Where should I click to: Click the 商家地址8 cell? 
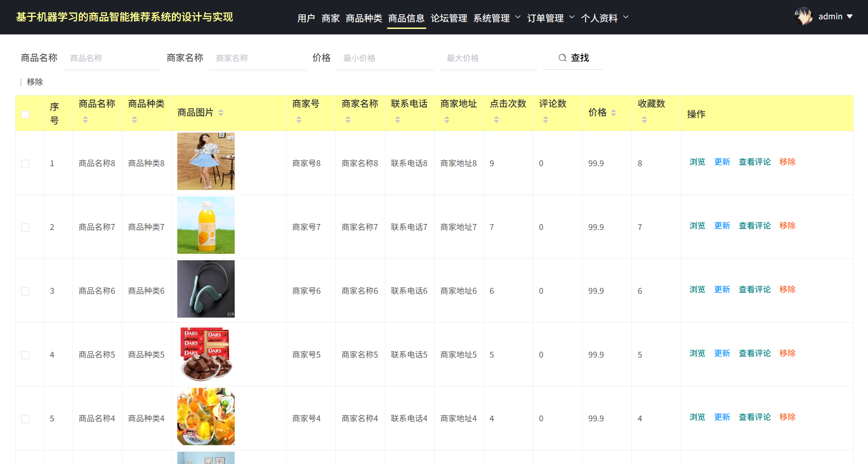458,163
